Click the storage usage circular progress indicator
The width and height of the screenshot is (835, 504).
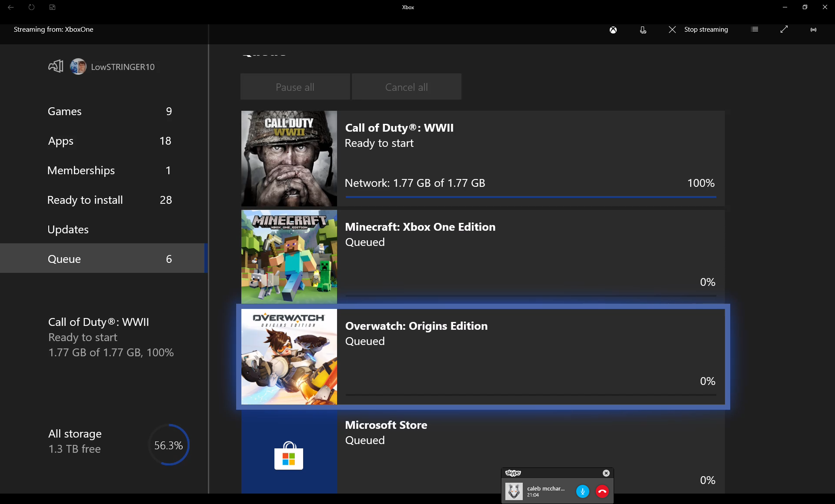[x=168, y=445]
